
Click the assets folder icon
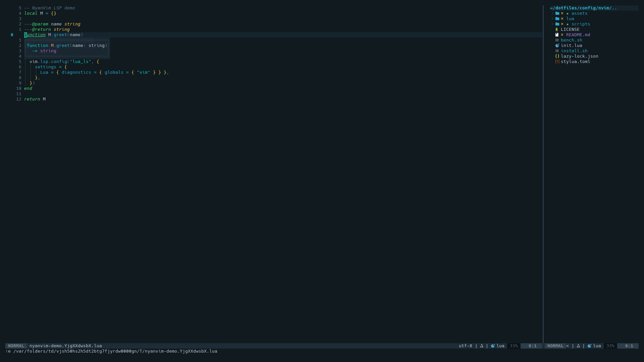tap(557, 13)
